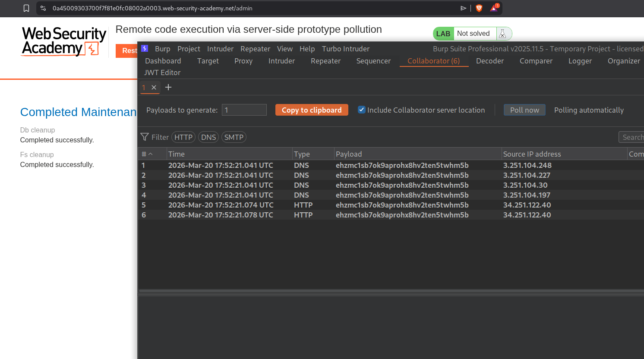Sort by the # column header
This screenshot has height=359, width=644.
(x=147, y=154)
